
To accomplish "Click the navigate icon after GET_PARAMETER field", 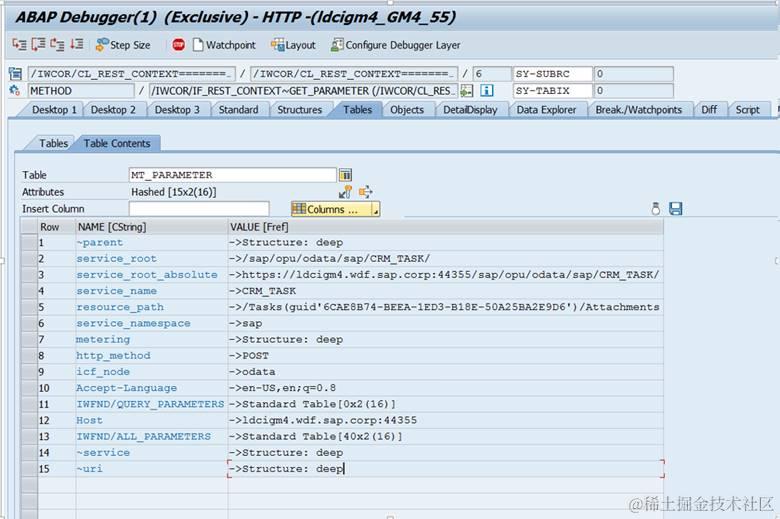I will (x=467, y=91).
